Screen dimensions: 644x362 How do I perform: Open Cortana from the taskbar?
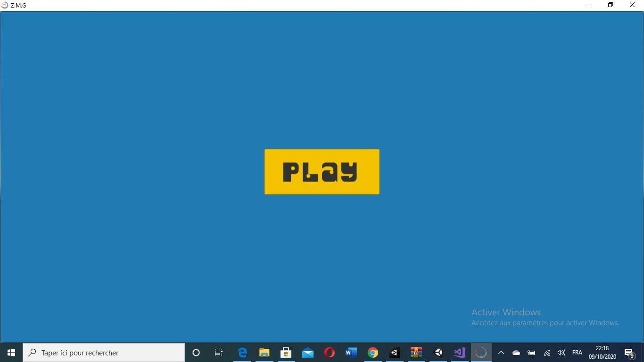pos(196,353)
